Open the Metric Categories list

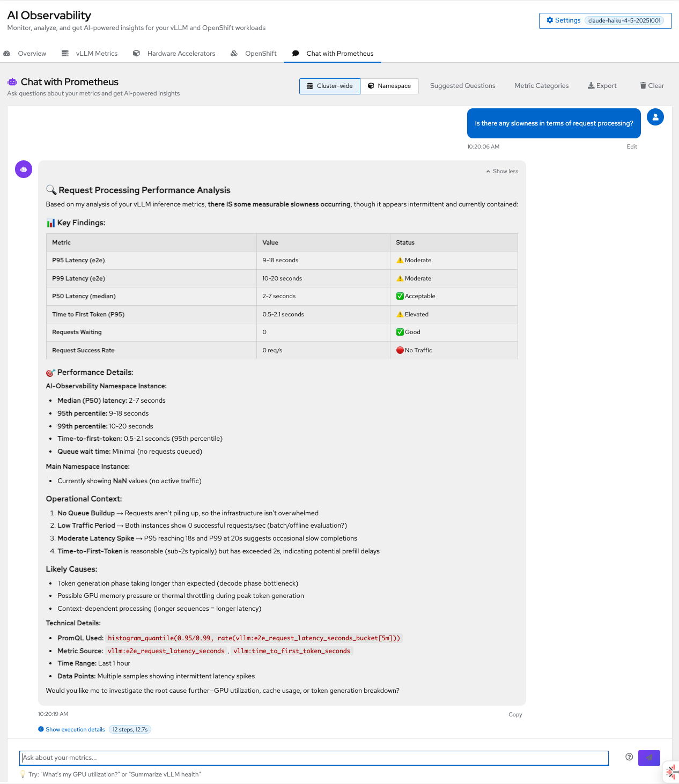[541, 85]
